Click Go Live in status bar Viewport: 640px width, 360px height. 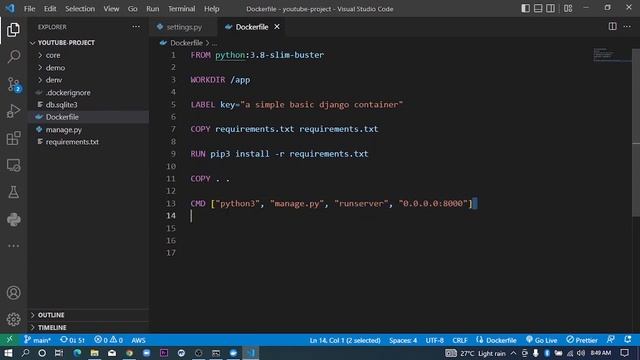click(541, 340)
